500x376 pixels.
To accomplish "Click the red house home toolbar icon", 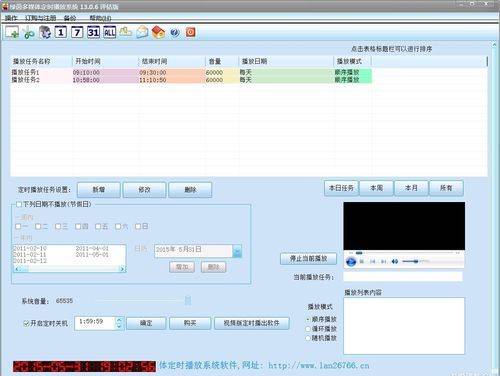I will coord(158,32).
